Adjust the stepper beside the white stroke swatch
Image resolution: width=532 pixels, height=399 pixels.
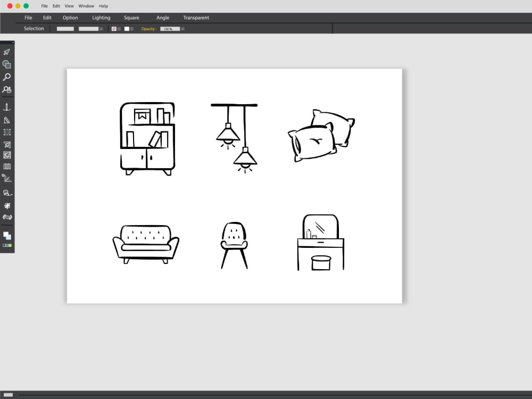132,29
